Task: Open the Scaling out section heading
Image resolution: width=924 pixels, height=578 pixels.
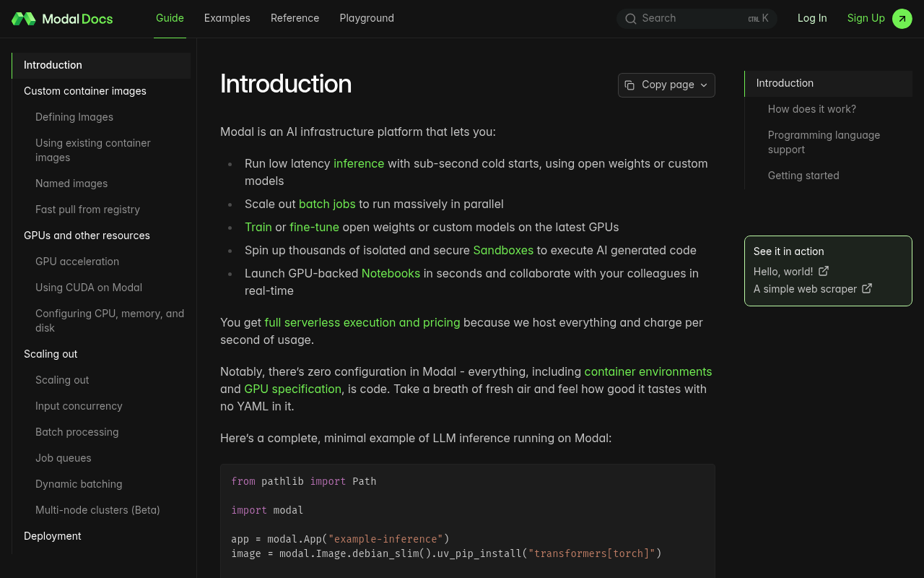Action: pyautogui.click(x=51, y=354)
